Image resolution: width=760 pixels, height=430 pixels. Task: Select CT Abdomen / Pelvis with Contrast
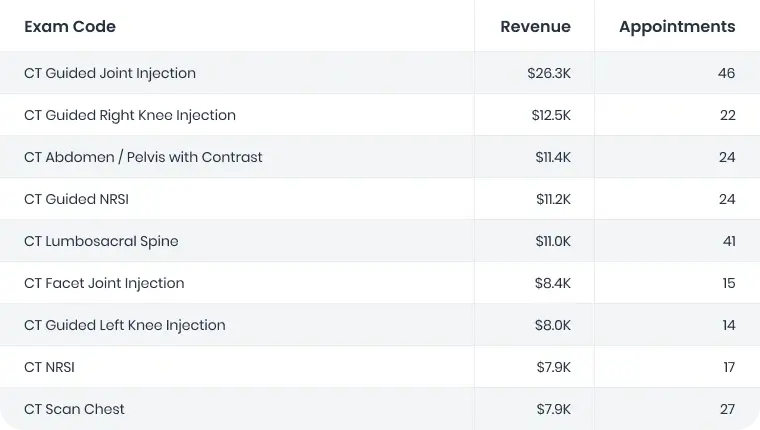coord(143,157)
